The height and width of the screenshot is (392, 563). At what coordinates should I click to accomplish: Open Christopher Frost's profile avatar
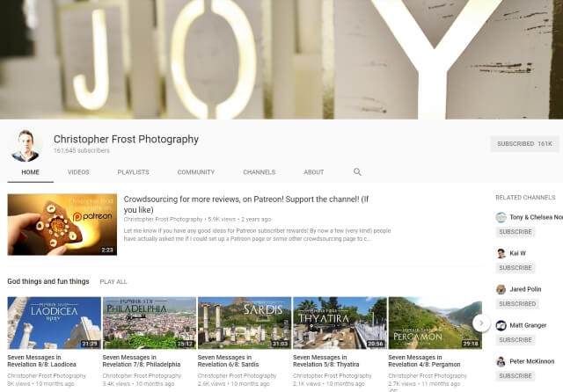click(x=26, y=146)
